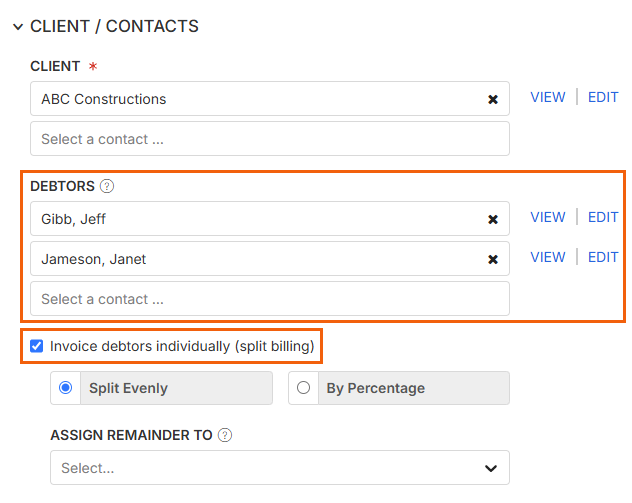View the Jameson, Janet debtor details

(x=548, y=257)
